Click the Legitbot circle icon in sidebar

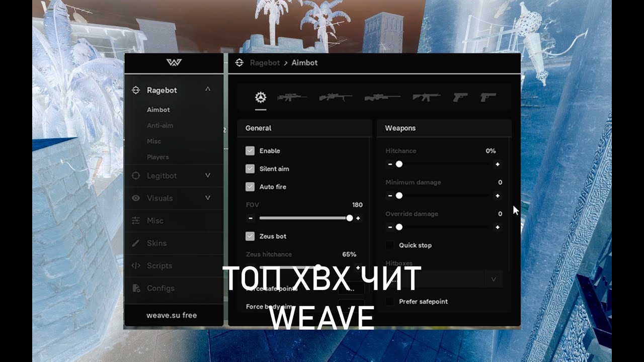(x=135, y=176)
